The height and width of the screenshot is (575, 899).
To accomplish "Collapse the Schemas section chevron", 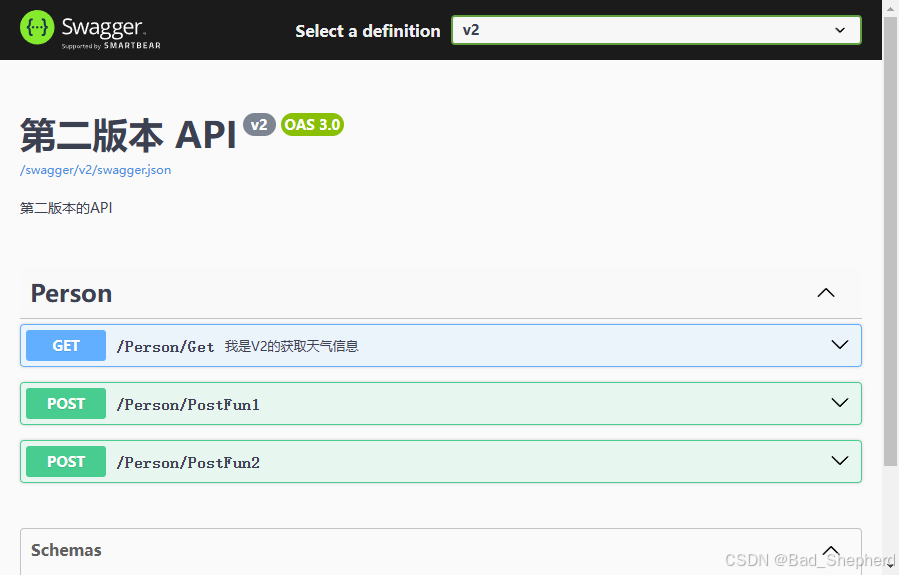I will click(x=831, y=550).
